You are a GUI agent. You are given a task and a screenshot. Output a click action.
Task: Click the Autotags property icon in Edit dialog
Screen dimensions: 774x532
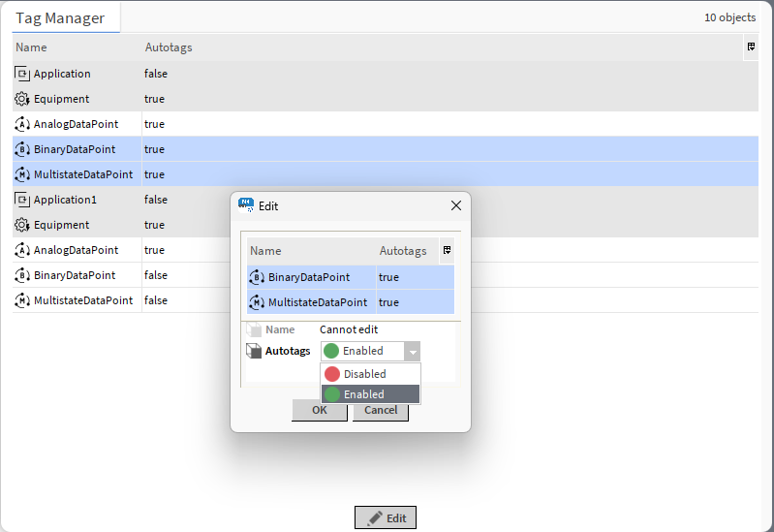point(254,351)
